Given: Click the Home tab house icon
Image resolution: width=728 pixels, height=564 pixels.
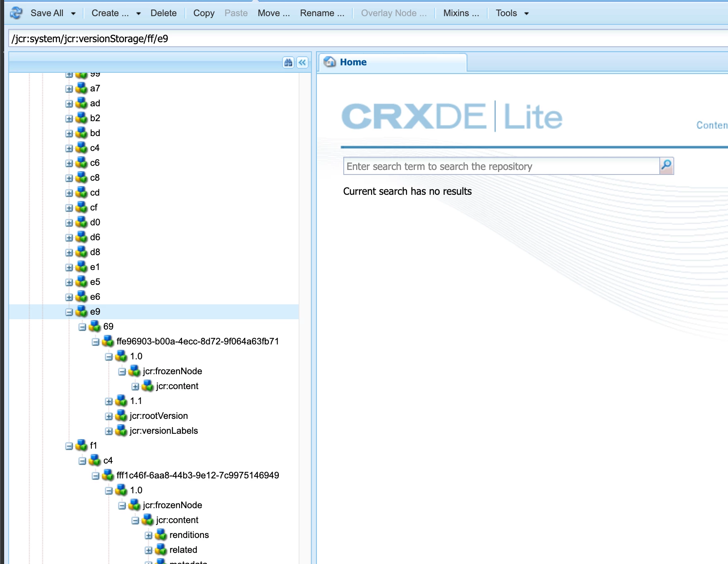Looking at the screenshot, I should pyautogui.click(x=330, y=62).
